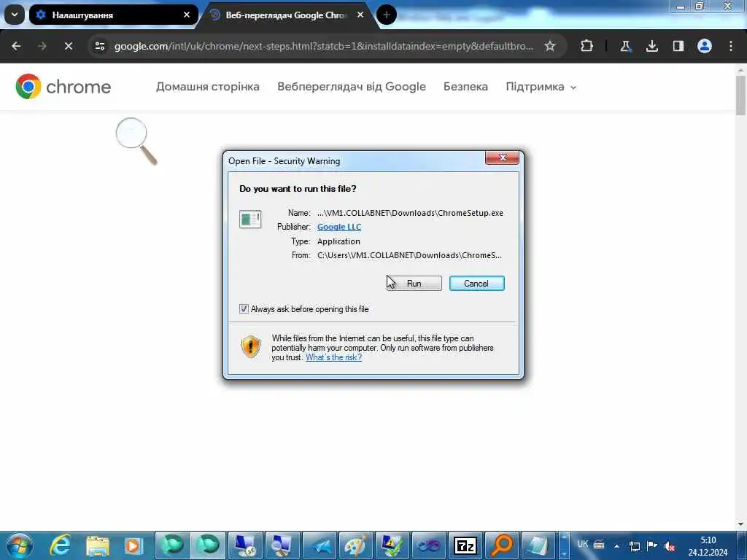Open the Безпека navigation item
Image resolution: width=747 pixels, height=560 pixels.
click(x=465, y=87)
